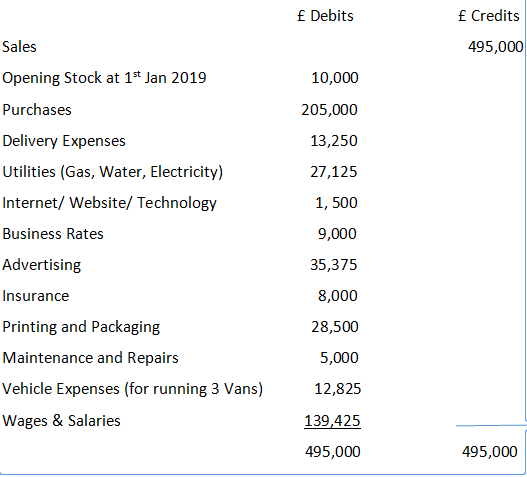Click the Advertising amount 35,375
This screenshot has width=527, height=477.
click(333, 265)
